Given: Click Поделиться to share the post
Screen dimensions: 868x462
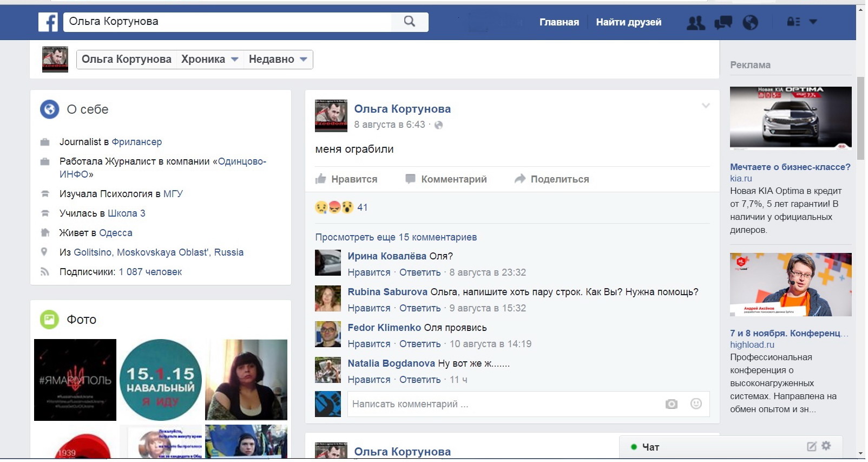Looking at the screenshot, I should (551, 179).
